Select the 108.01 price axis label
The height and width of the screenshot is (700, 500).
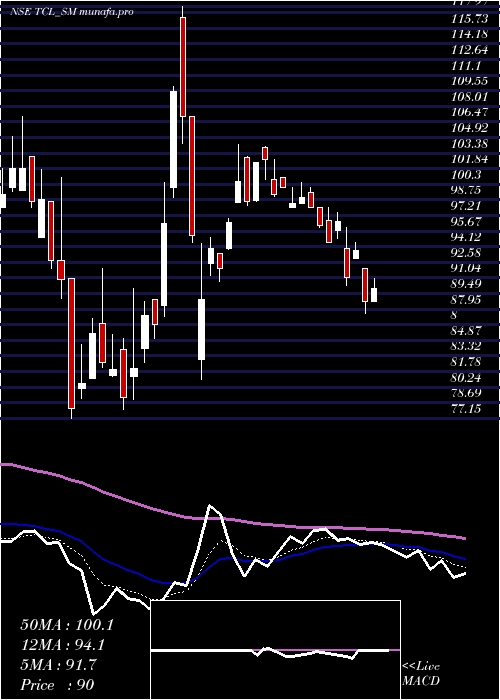coord(468,97)
